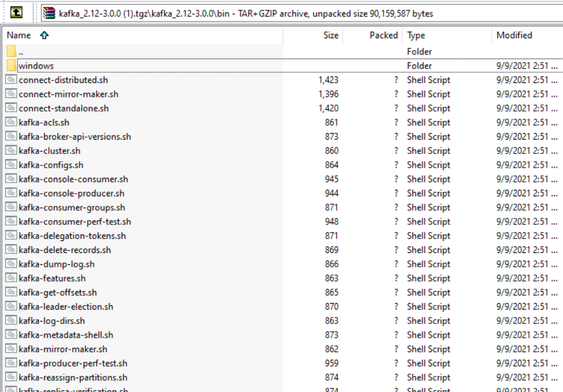This screenshot has width=563, height=392.
Task: Select the kafka-metadata-shell.sh file icon
Action: coord(11,335)
